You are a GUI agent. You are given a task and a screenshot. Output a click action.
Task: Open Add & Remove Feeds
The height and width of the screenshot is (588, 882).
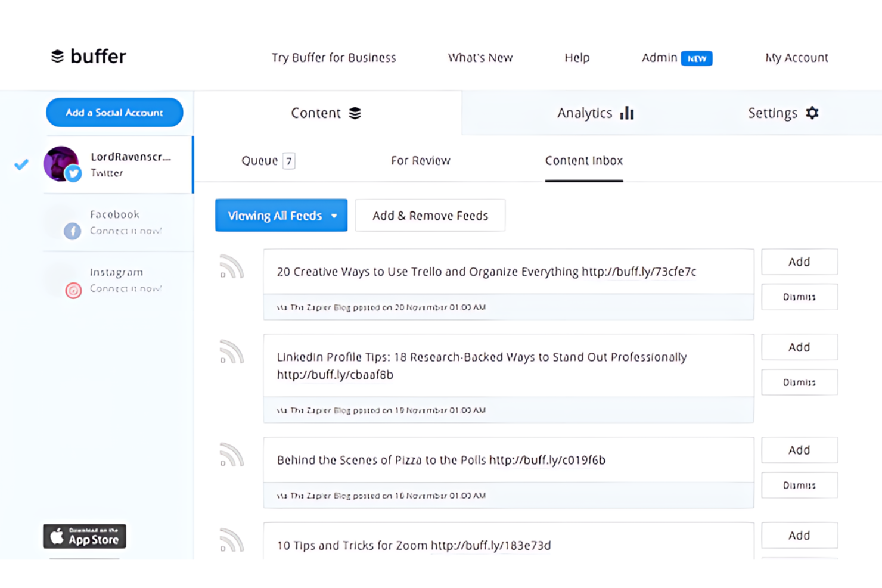click(x=430, y=215)
